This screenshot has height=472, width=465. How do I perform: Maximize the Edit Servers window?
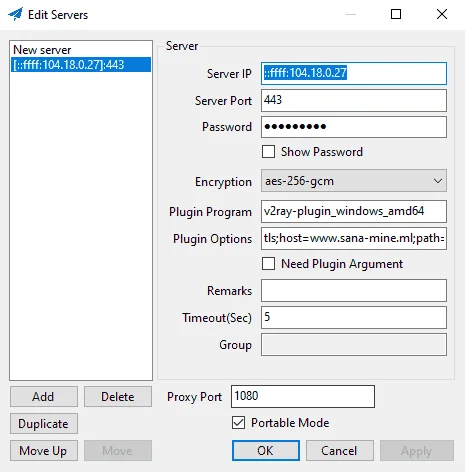[396, 14]
